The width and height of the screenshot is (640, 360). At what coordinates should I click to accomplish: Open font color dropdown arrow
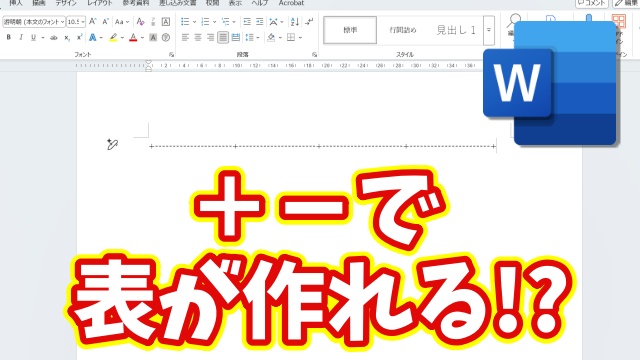142,38
